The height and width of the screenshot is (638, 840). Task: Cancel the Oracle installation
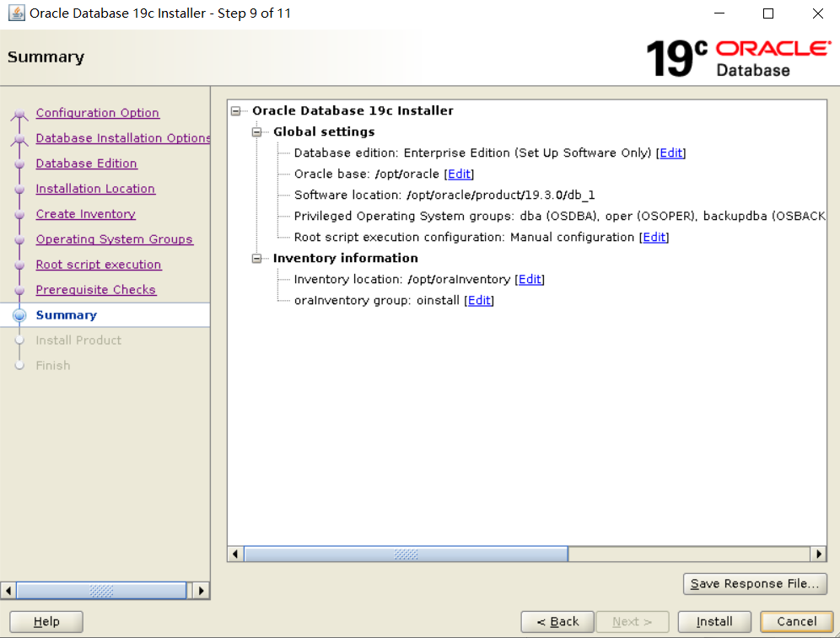point(797,622)
